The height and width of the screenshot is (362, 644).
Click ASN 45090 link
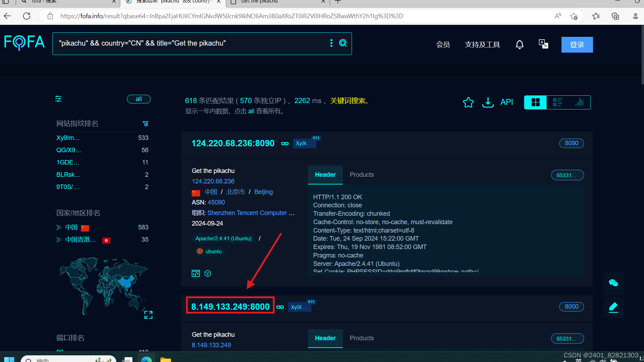[x=216, y=202]
